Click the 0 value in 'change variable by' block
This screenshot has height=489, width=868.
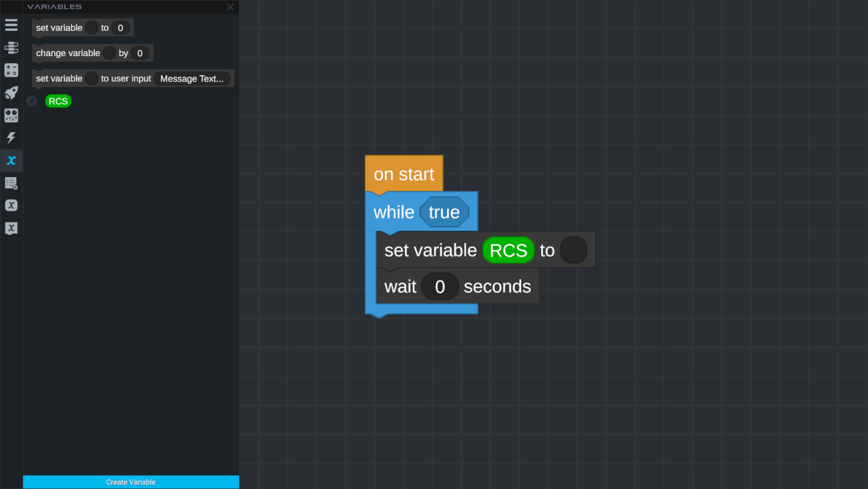click(x=140, y=53)
